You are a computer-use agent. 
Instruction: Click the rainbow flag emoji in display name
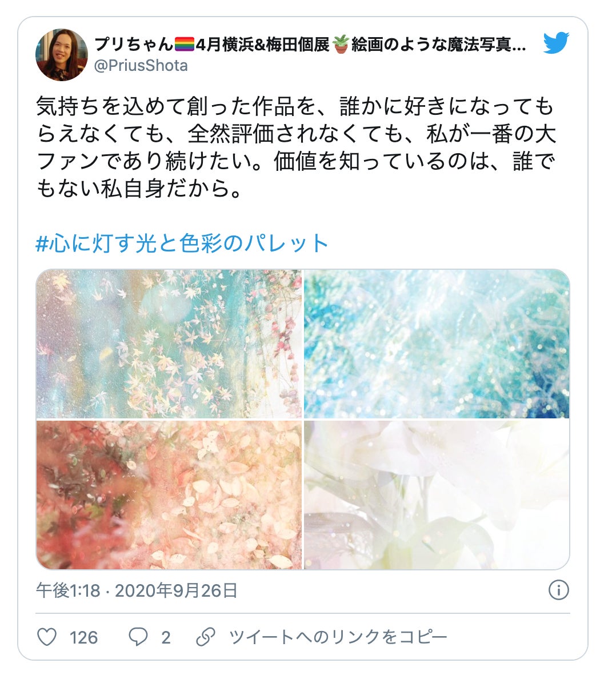coord(185,44)
